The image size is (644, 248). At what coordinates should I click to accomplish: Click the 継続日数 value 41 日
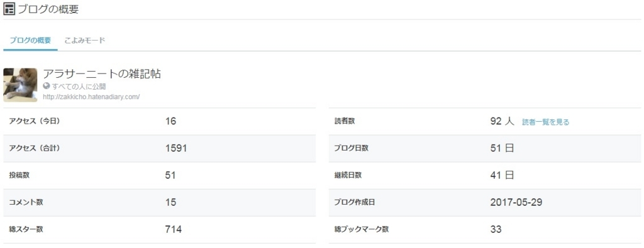coord(502,175)
